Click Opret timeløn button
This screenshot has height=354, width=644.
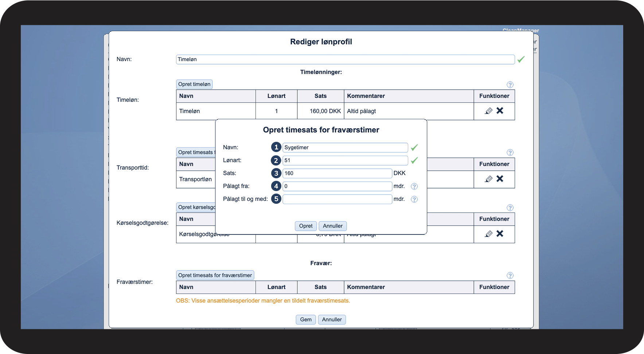point(194,84)
